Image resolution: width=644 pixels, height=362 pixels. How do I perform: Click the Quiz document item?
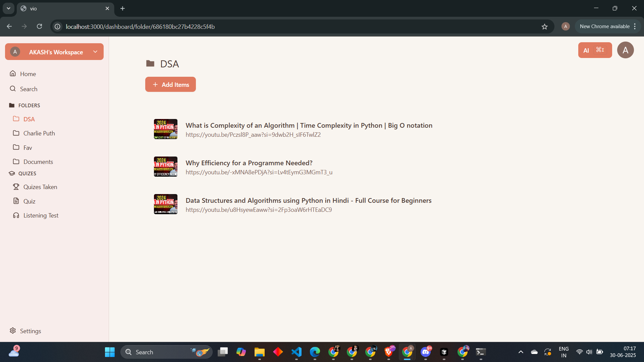[29, 201]
